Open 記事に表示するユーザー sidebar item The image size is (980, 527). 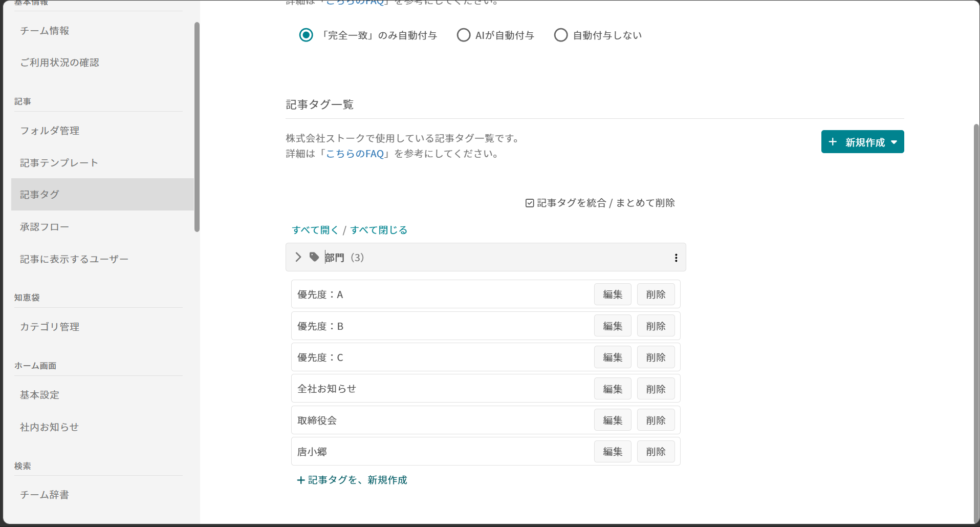(x=74, y=259)
